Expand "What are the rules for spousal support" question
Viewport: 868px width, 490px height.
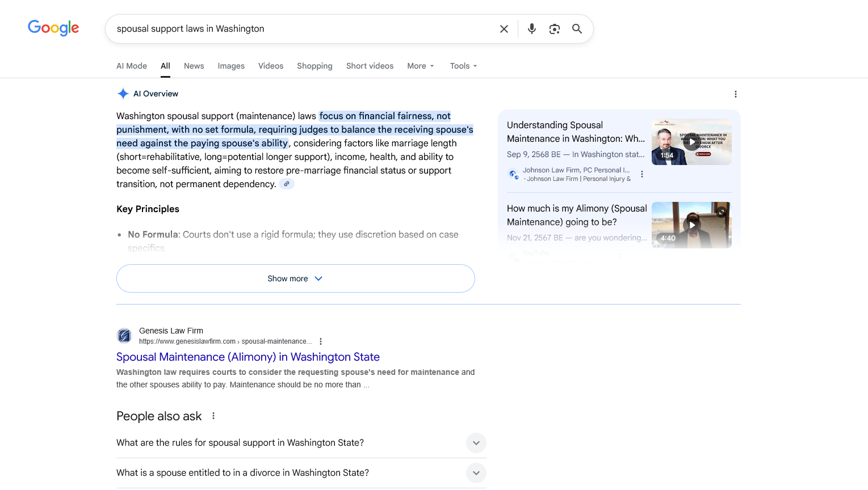coord(476,443)
